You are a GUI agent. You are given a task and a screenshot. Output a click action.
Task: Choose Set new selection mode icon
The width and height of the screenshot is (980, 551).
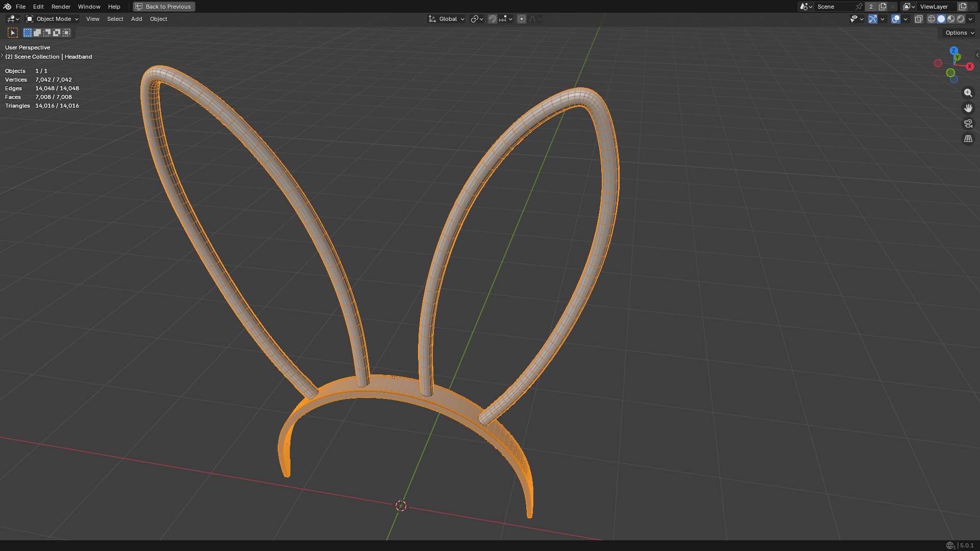click(28, 33)
